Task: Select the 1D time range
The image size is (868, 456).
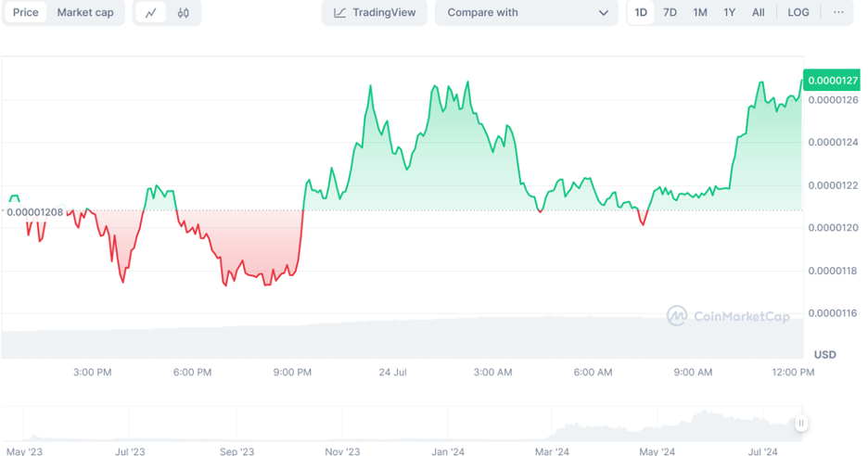Action: click(641, 12)
